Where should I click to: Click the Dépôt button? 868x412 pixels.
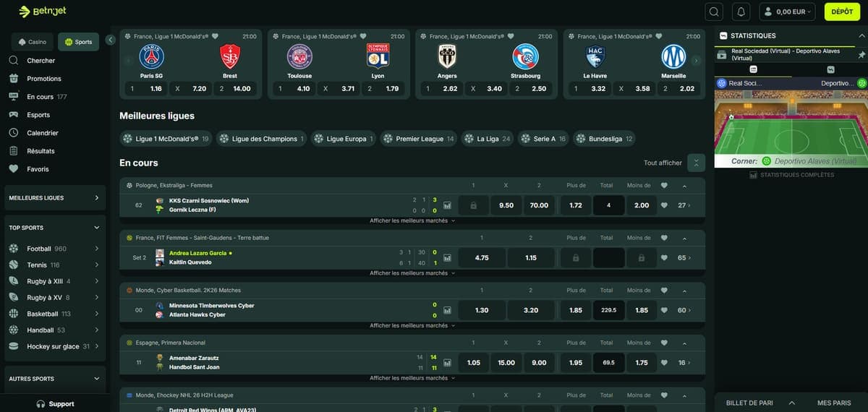tap(842, 12)
